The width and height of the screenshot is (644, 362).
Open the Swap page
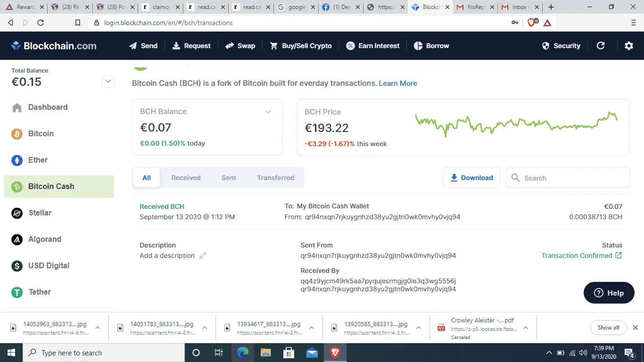pos(240,46)
